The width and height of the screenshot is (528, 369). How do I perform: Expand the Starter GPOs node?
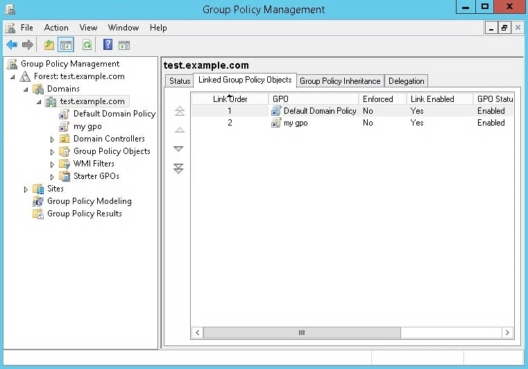[52, 177]
